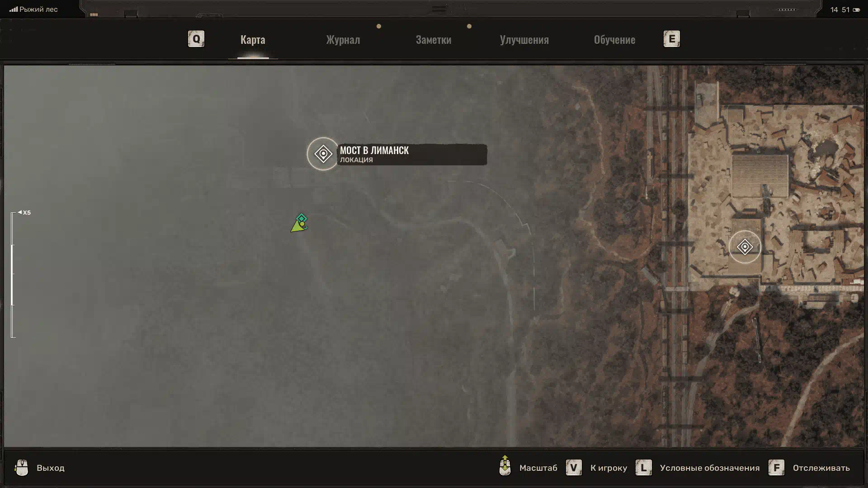Open the Улучшения tab
This screenshot has height=488, width=868.
[524, 40]
